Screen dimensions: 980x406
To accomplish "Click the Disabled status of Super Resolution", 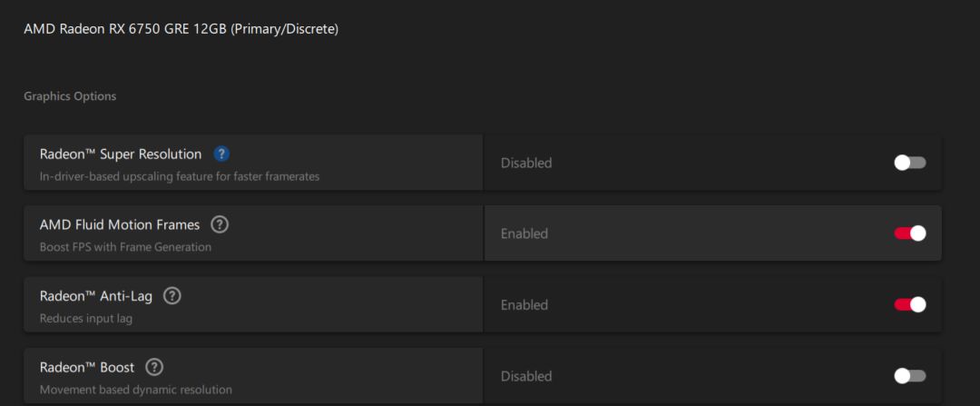I will [x=526, y=163].
